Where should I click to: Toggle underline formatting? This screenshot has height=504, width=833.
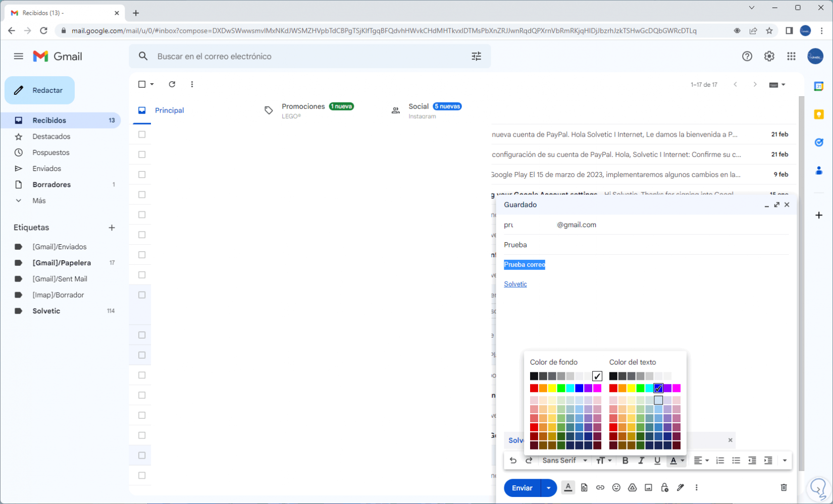pyautogui.click(x=657, y=460)
